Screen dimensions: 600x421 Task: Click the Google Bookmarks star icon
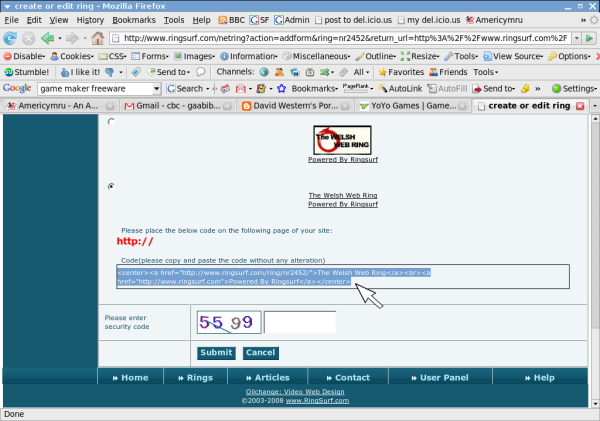(282, 89)
